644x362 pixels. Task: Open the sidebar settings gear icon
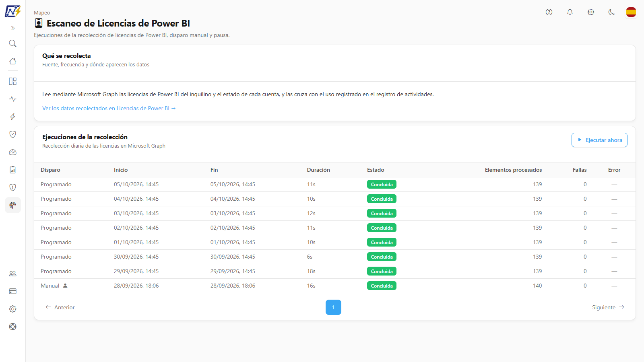(x=13, y=309)
